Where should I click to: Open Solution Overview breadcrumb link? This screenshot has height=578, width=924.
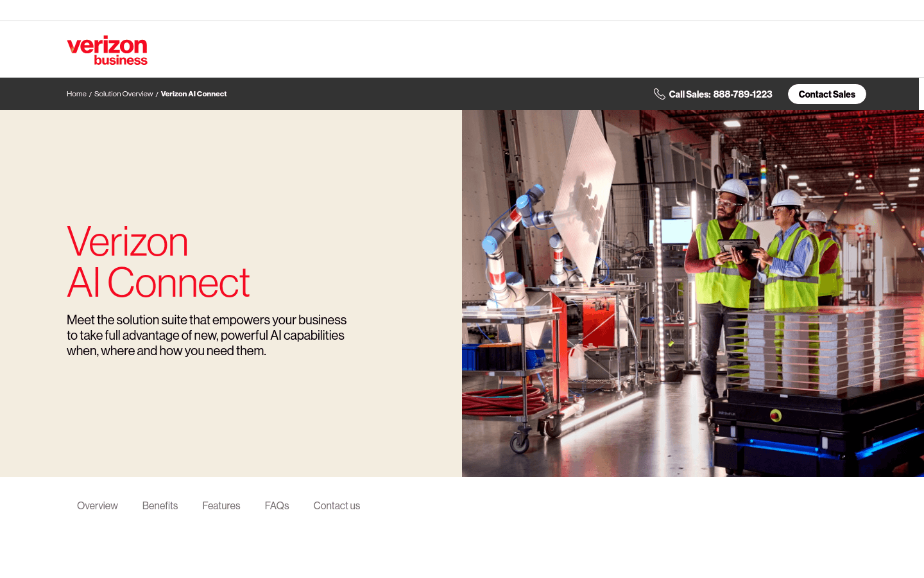123,94
